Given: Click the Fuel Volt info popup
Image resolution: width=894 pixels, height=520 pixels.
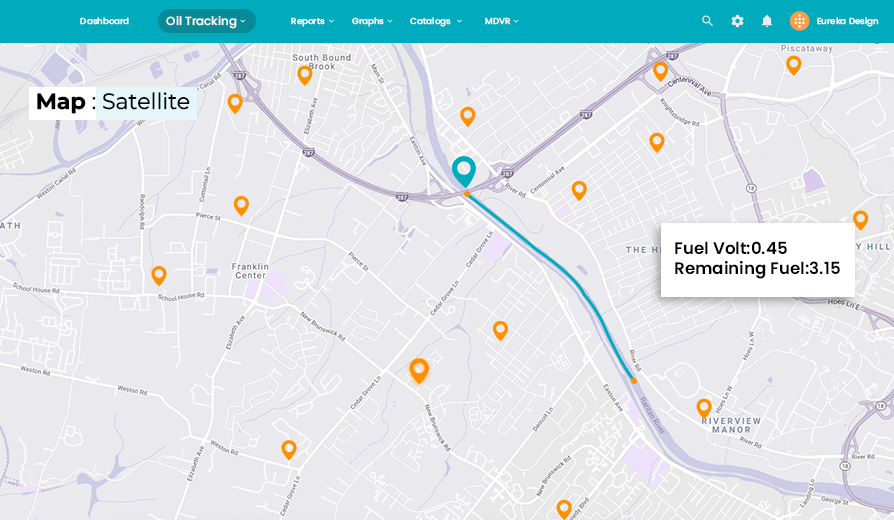Looking at the screenshot, I should [x=757, y=259].
